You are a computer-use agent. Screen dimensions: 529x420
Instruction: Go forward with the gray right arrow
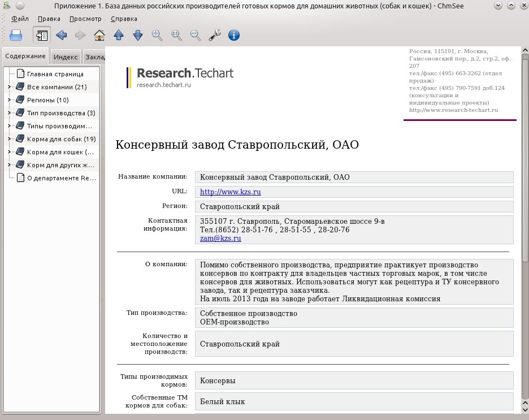[x=80, y=35]
